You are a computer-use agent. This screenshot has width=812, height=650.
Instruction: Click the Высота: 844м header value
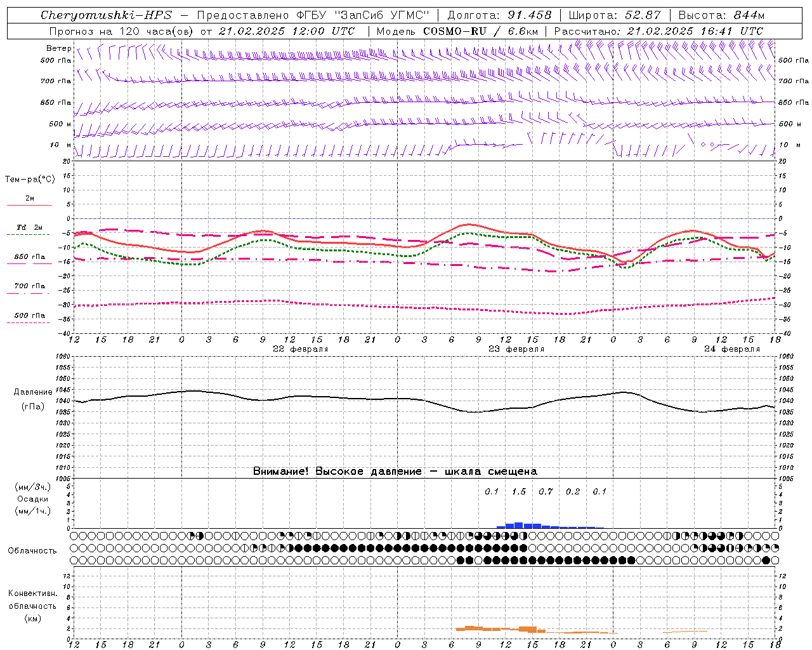click(721, 15)
